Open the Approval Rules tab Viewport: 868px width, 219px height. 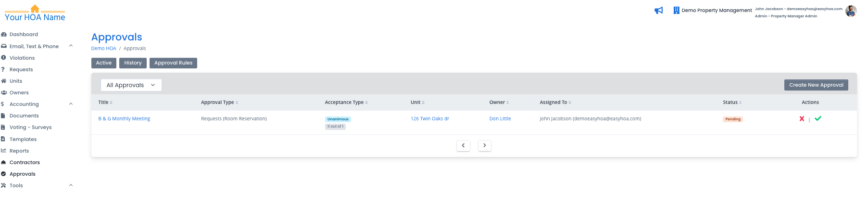pyautogui.click(x=173, y=63)
